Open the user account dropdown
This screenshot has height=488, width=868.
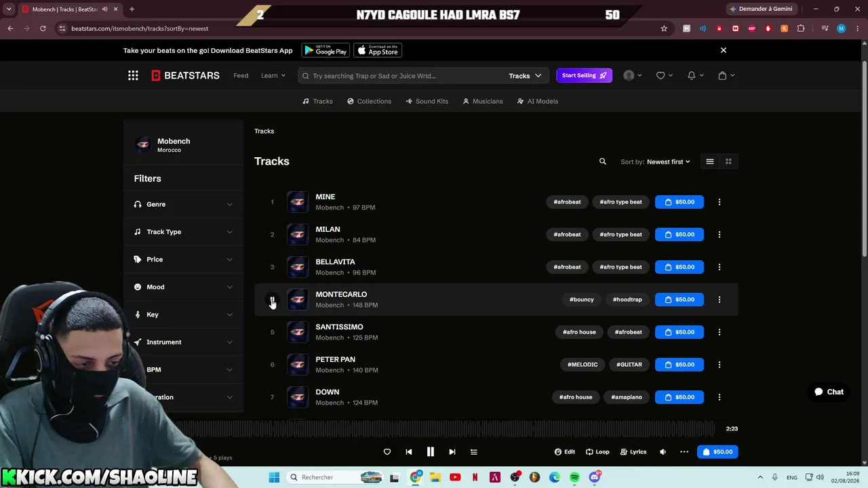(633, 75)
